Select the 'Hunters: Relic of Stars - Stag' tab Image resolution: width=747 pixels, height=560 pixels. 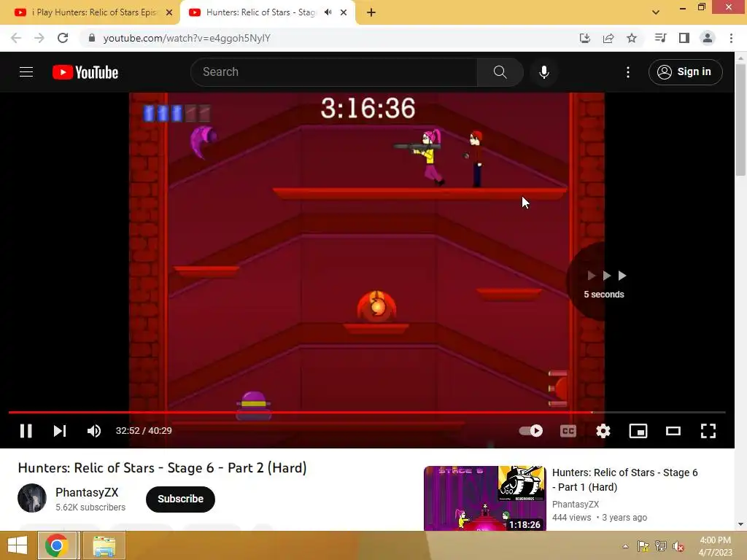260,12
